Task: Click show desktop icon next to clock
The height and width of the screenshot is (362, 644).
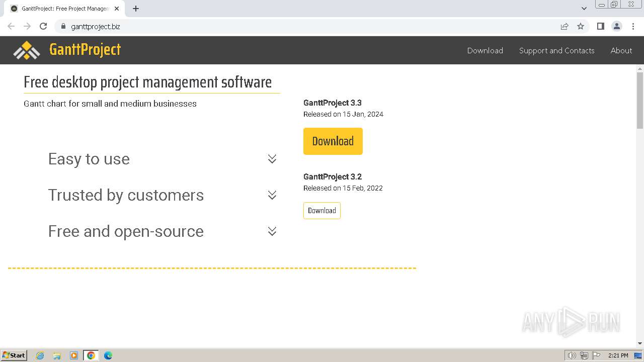Action: [x=638, y=355]
